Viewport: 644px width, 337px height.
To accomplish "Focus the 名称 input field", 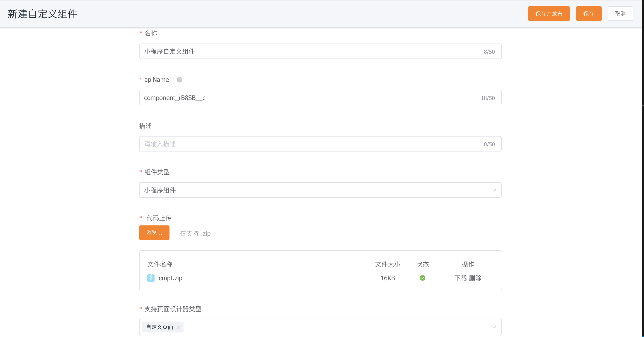I will click(320, 51).
